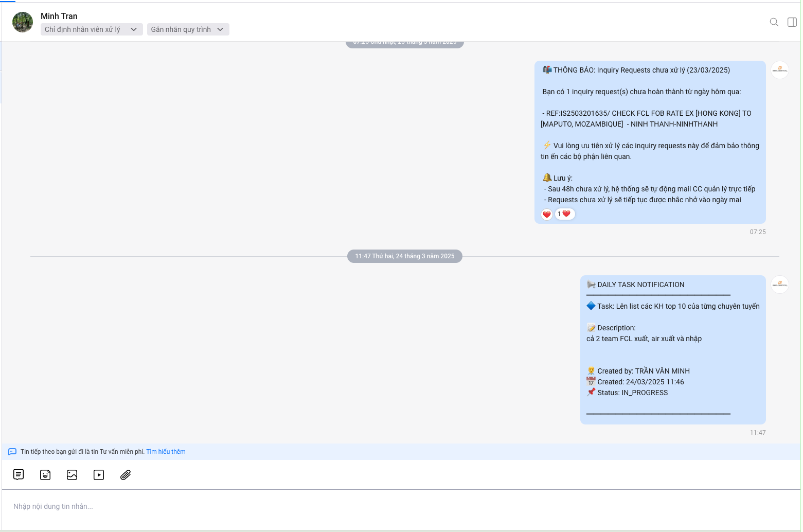The image size is (803, 532).
Task: Expand "Chỉ định nhân viên xử lý" dropdown
Action: click(x=91, y=29)
